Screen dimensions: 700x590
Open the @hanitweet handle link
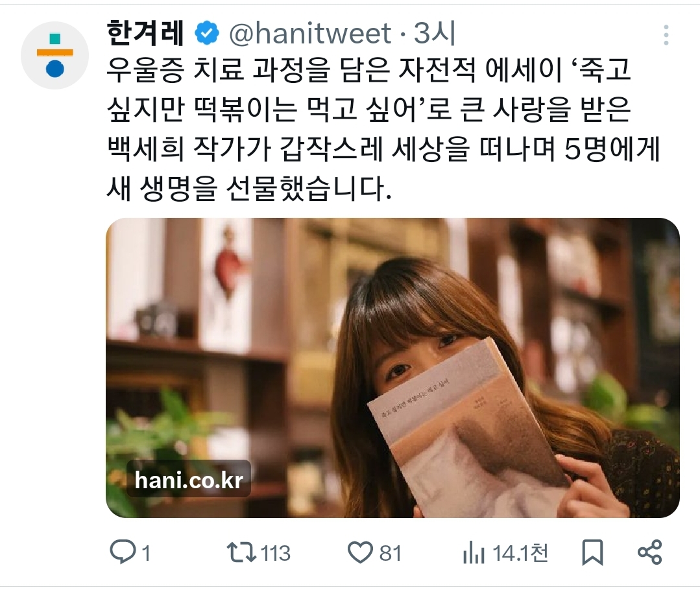tap(310, 34)
